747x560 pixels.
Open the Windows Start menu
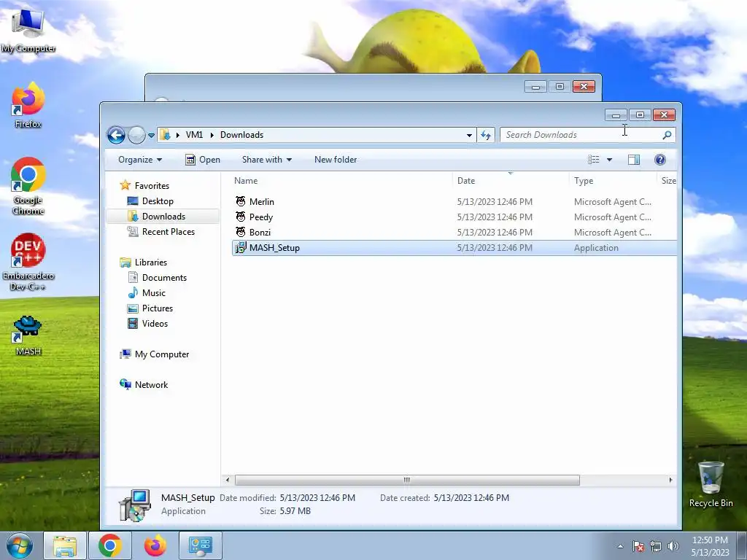[x=20, y=545]
